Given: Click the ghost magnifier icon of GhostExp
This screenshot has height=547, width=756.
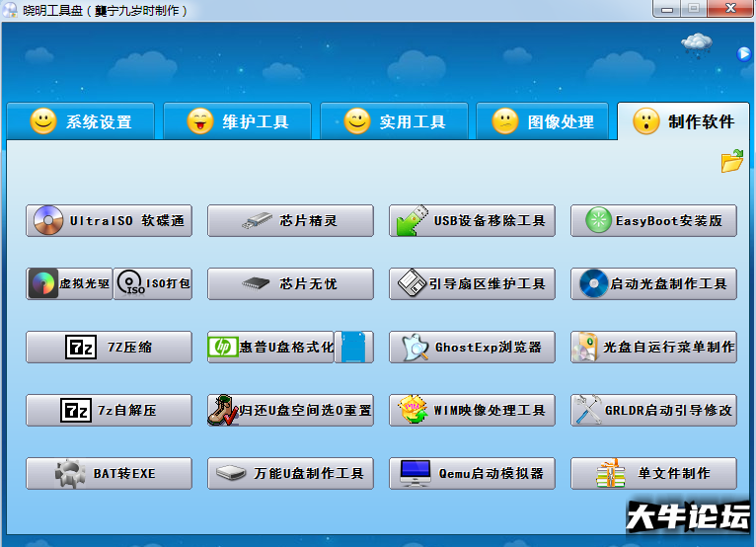Looking at the screenshot, I should 416,347.
